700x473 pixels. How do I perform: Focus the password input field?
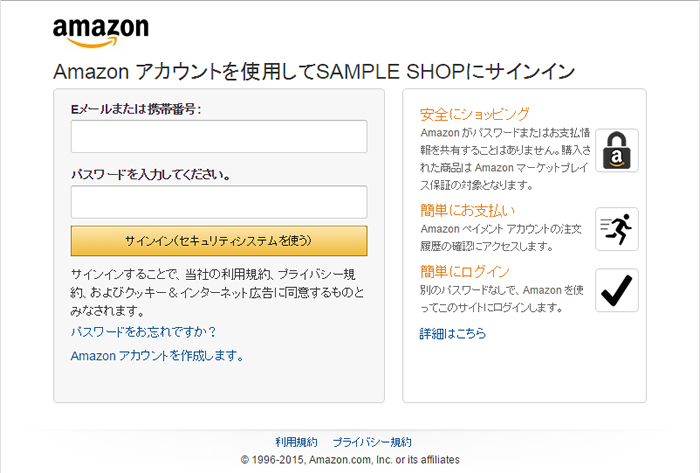219,202
